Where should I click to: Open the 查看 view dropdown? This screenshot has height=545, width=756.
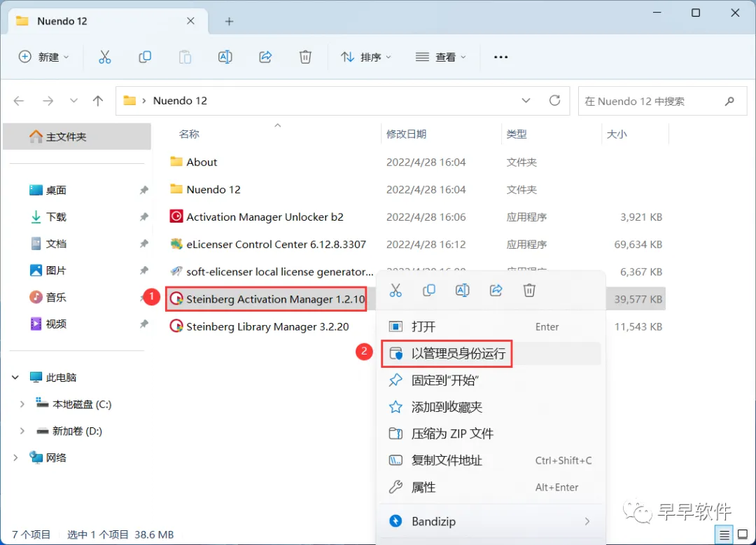441,57
